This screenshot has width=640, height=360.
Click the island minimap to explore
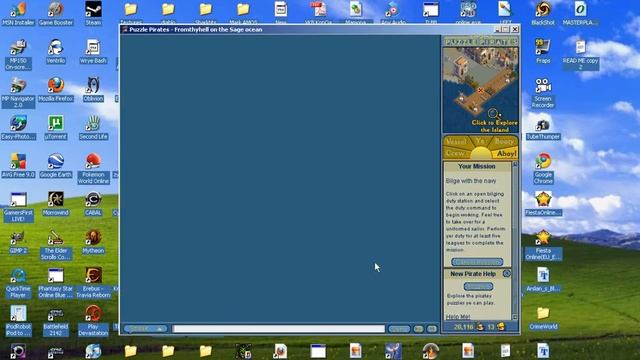pyautogui.click(x=480, y=90)
